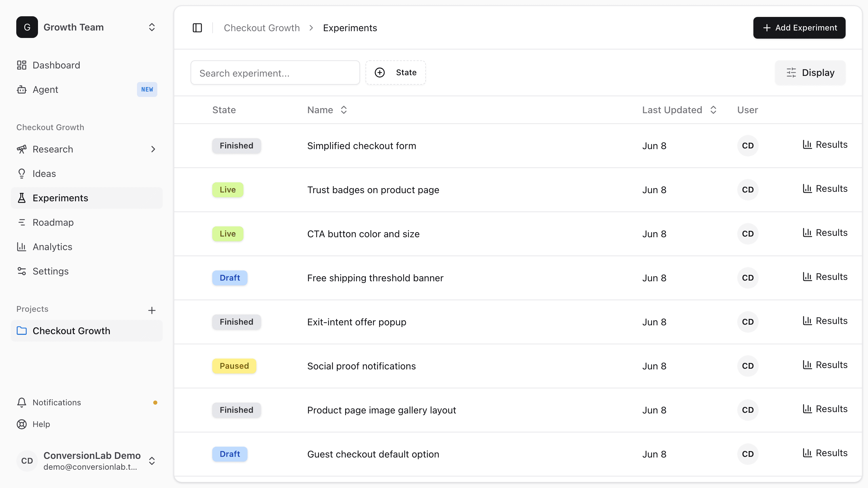View Results for Product page image gallery layout

tap(825, 409)
